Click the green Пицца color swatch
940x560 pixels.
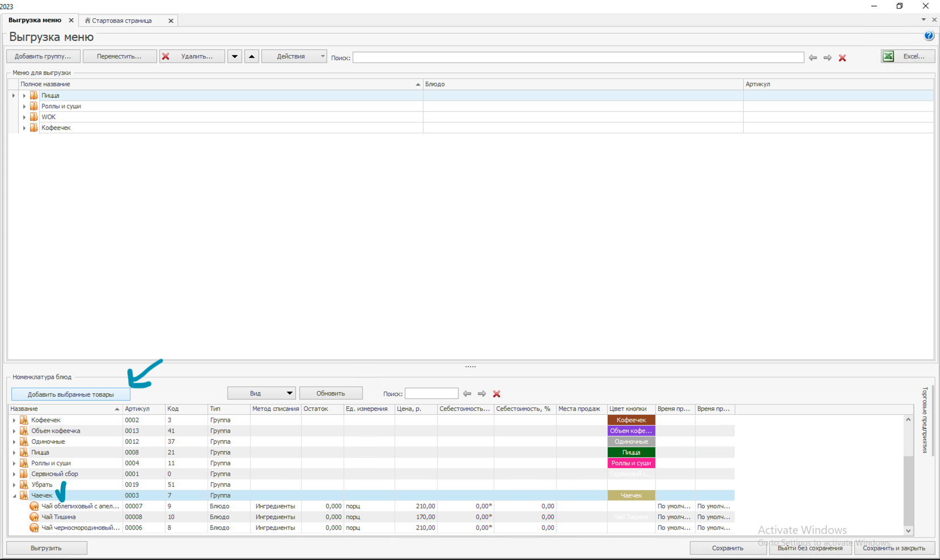coord(631,452)
